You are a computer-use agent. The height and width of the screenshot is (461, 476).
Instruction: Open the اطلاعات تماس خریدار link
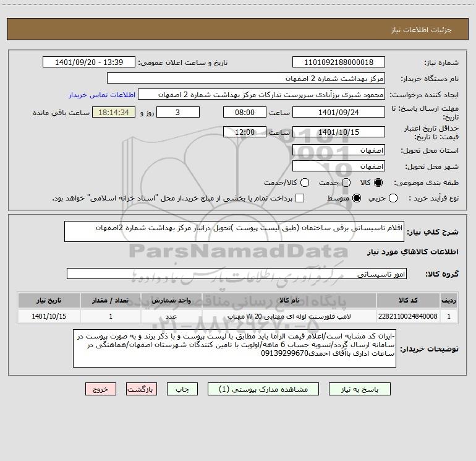point(102,95)
